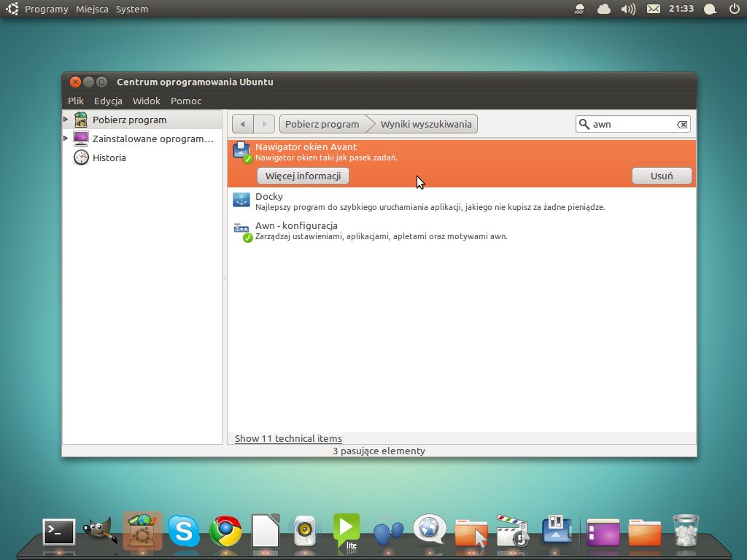
Task: Click Wyniki wyszukiwania breadcrumb
Action: tap(425, 124)
